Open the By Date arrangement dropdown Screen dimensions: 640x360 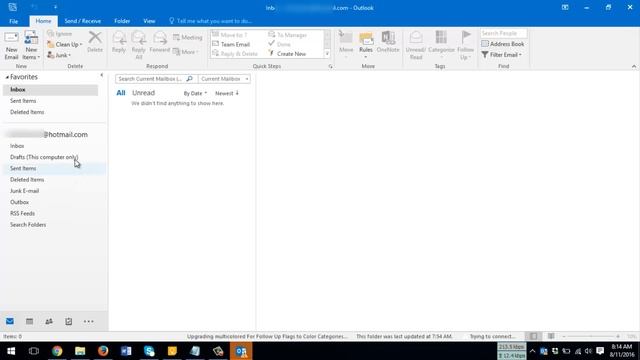tap(195, 93)
